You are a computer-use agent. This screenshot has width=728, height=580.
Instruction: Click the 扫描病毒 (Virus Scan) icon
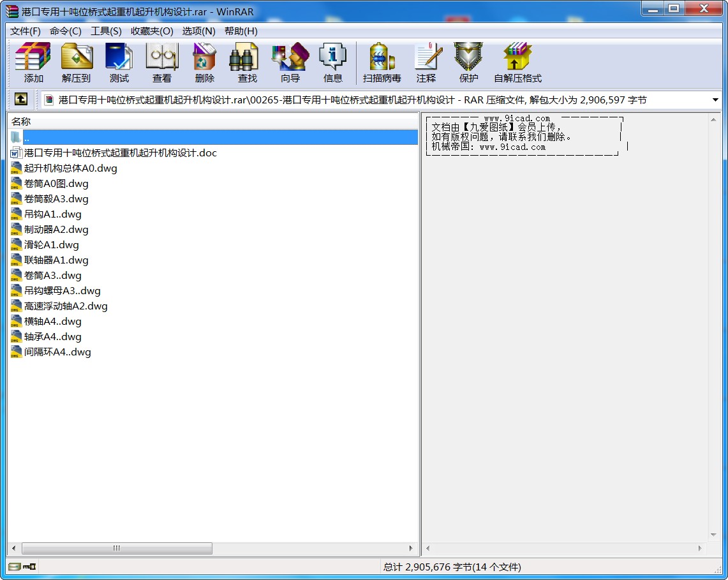point(382,63)
